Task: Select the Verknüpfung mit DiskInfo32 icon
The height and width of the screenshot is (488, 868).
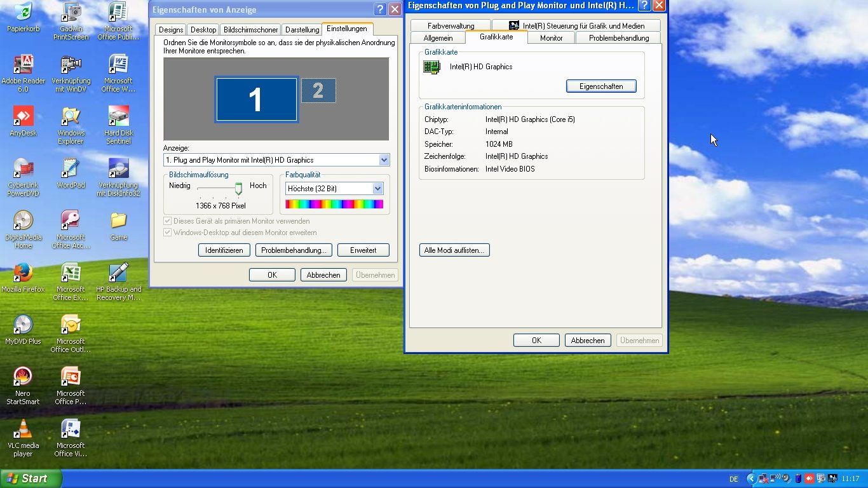Action: [119, 178]
